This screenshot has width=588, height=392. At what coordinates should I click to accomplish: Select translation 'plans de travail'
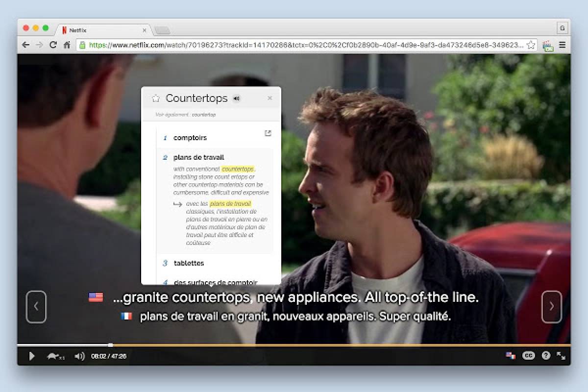[198, 157]
